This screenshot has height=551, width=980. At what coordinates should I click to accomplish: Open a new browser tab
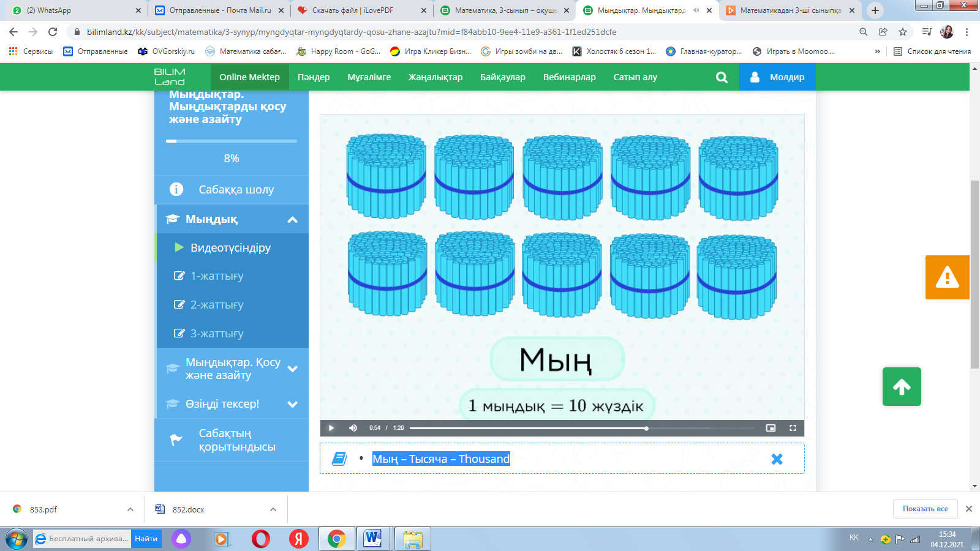(875, 10)
